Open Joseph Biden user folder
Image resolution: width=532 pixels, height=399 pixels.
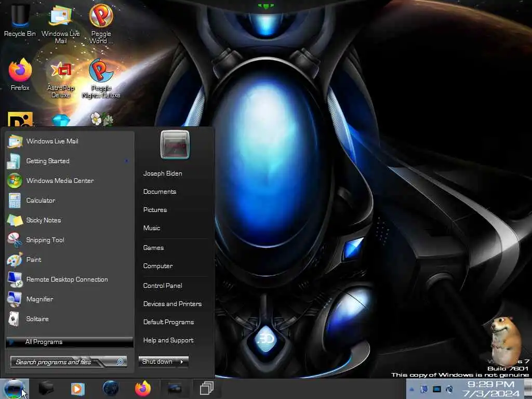[163, 174]
